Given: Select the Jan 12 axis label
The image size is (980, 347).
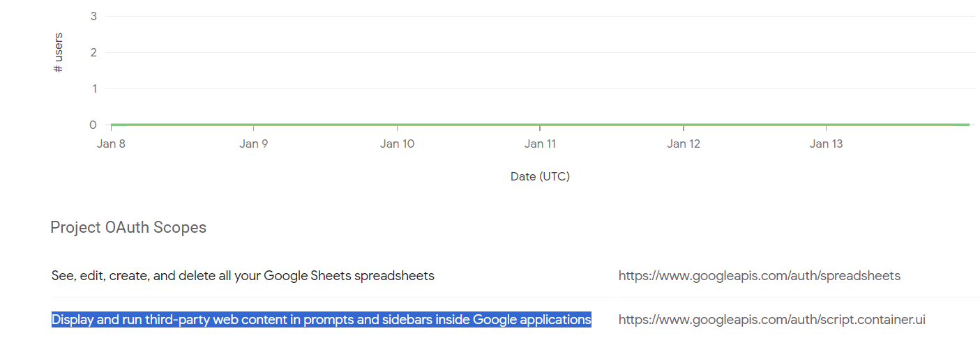Looking at the screenshot, I should point(684,144).
